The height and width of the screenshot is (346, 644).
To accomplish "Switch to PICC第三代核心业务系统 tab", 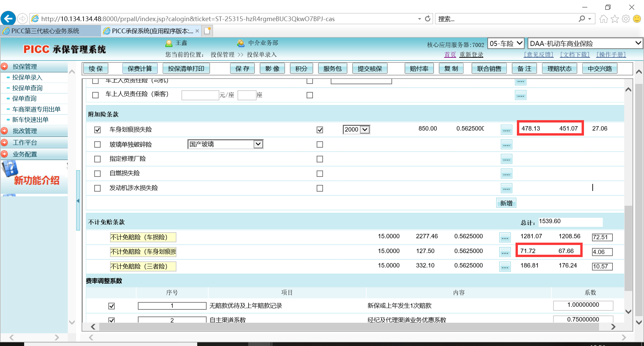I will (45, 31).
